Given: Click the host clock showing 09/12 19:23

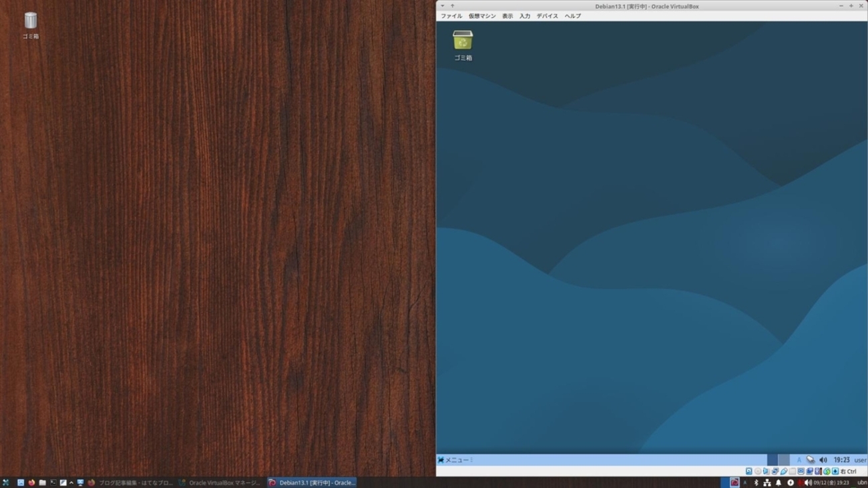Looking at the screenshot, I should 831,483.
